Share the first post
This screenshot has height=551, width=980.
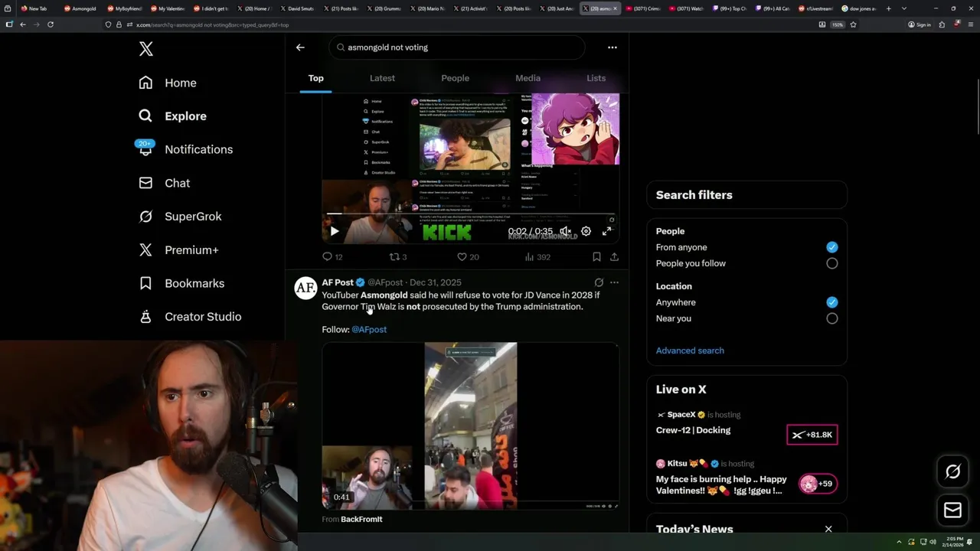click(614, 257)
